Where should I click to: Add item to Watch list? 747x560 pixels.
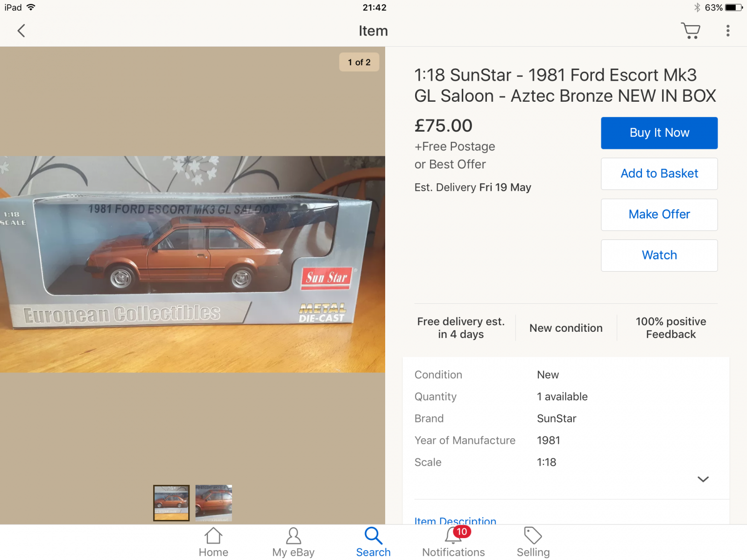click(x=659, y=255)
